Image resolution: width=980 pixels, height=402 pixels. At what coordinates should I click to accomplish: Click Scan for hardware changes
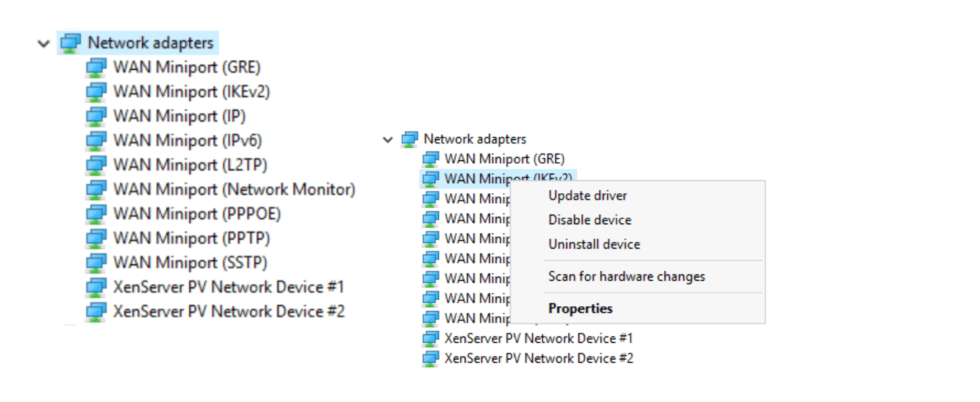coord(626,276)
